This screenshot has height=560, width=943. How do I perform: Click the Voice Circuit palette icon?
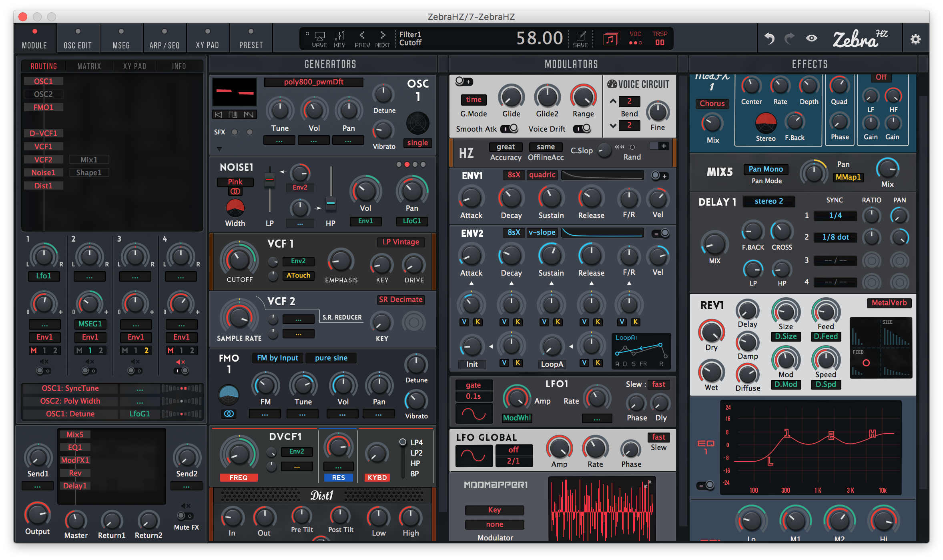(x=612, y=84)
